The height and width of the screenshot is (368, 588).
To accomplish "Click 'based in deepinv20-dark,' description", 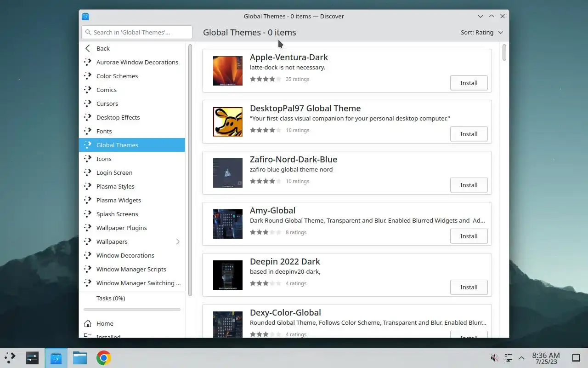I will tap(285, 271).
